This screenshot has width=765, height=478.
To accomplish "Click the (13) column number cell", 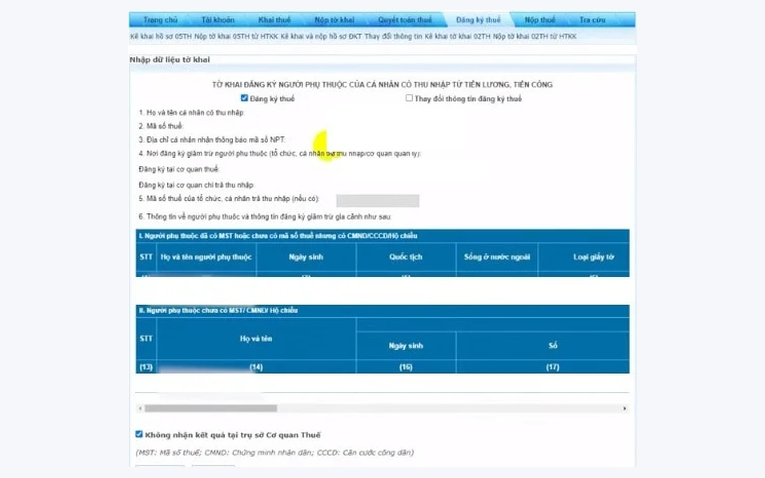I will 146,367.
